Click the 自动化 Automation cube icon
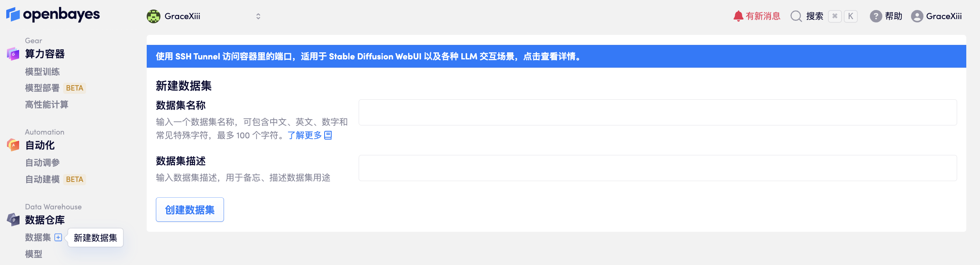The width and height of the screenshot is (980, 265). [x=13, y=145]
